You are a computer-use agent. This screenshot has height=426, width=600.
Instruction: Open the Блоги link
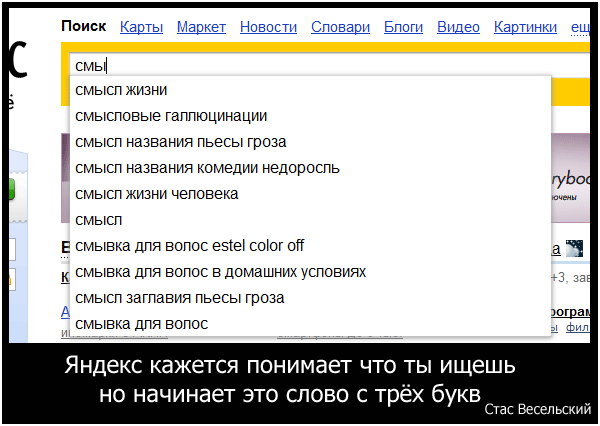point(403,27)
